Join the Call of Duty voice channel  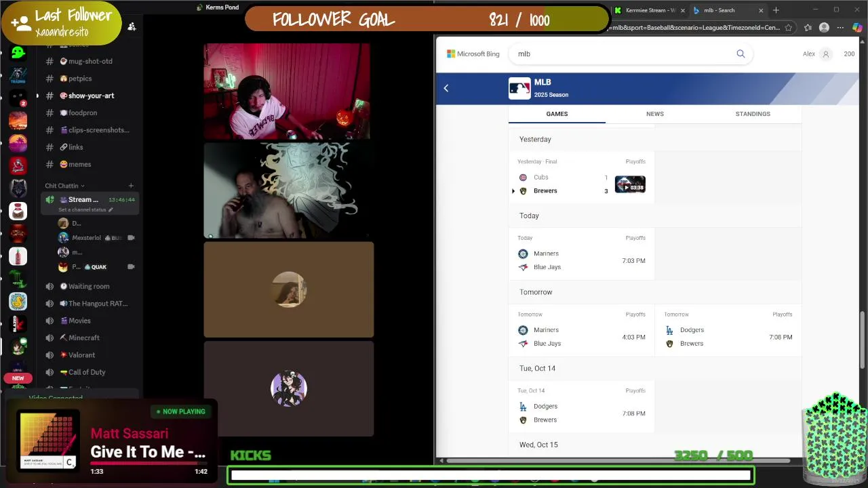click(x=91, y=372)
